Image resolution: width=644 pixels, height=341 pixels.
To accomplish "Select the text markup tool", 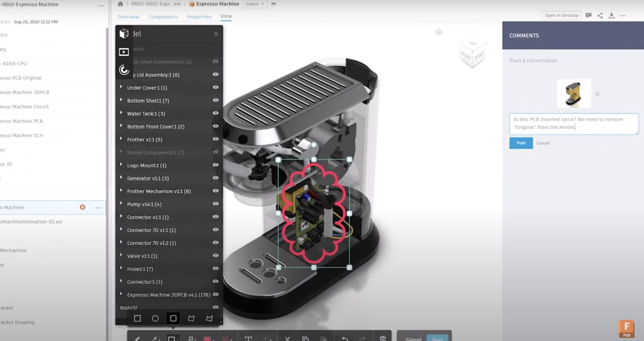I will click(248, 339).
